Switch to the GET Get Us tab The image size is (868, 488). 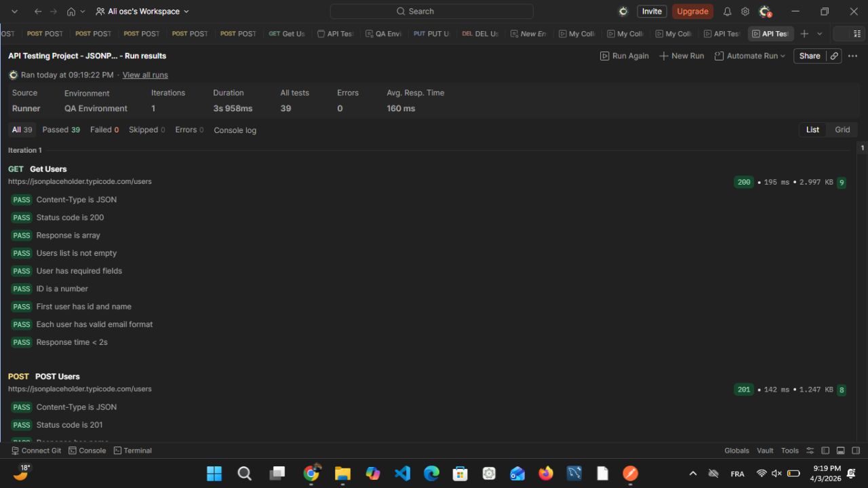[x=287, y=34]
